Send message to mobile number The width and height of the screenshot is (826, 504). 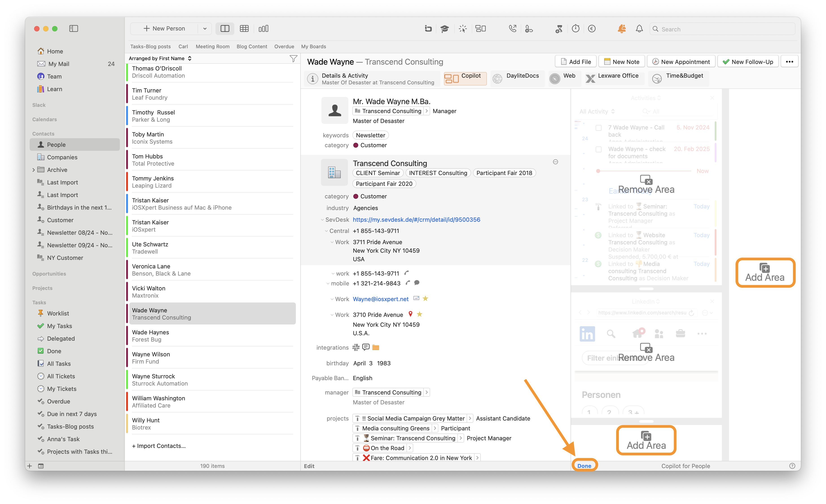[x=417, y=283]
